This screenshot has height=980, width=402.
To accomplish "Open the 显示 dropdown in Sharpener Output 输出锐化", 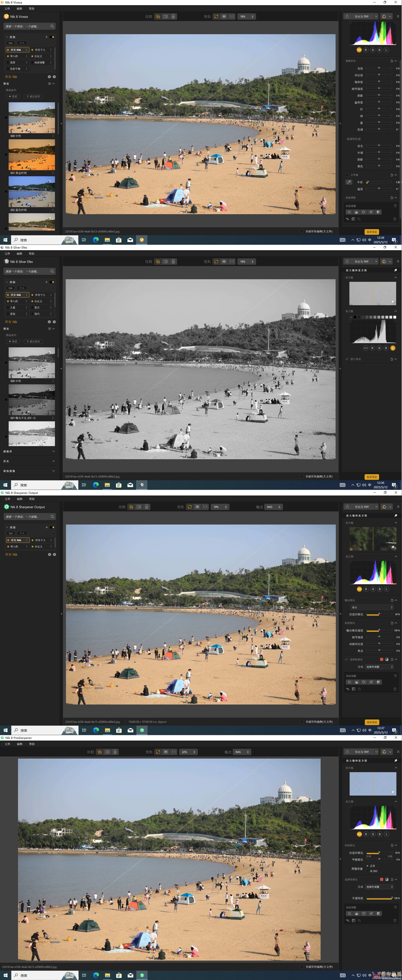I will pos(372,607).
